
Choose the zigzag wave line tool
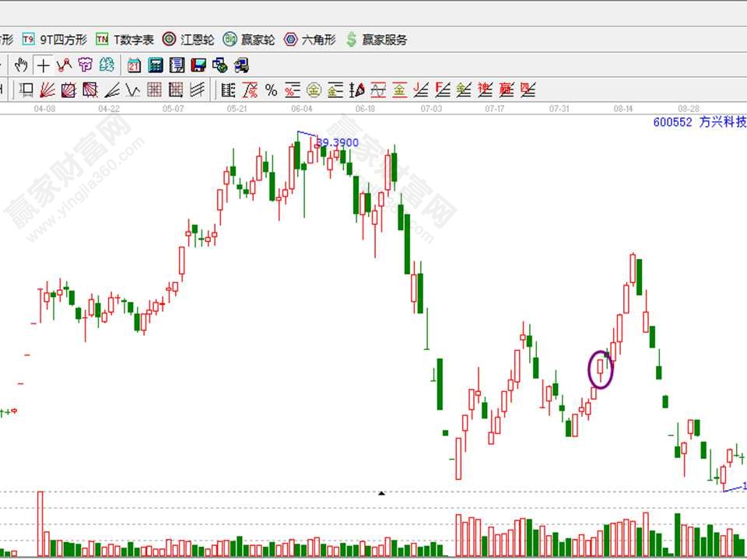(132, 90)
